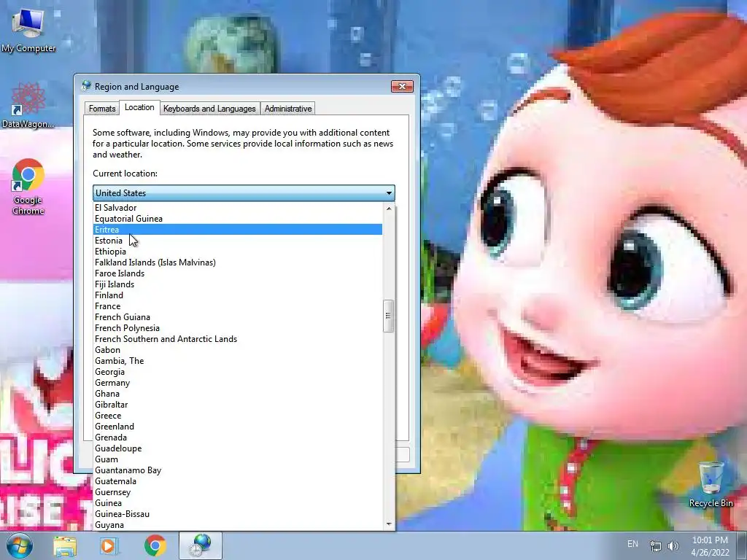Close the Region and Language dialog
747x560 pixels.
coord(402,86)
